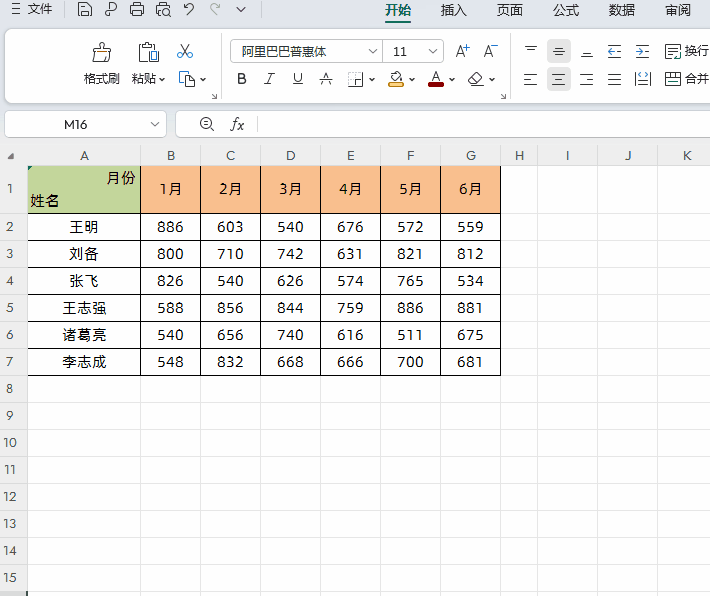This screenshot has width=710, height=596.
Task: Click the Strikethrough text icon
Action: (x=325, y=79)
